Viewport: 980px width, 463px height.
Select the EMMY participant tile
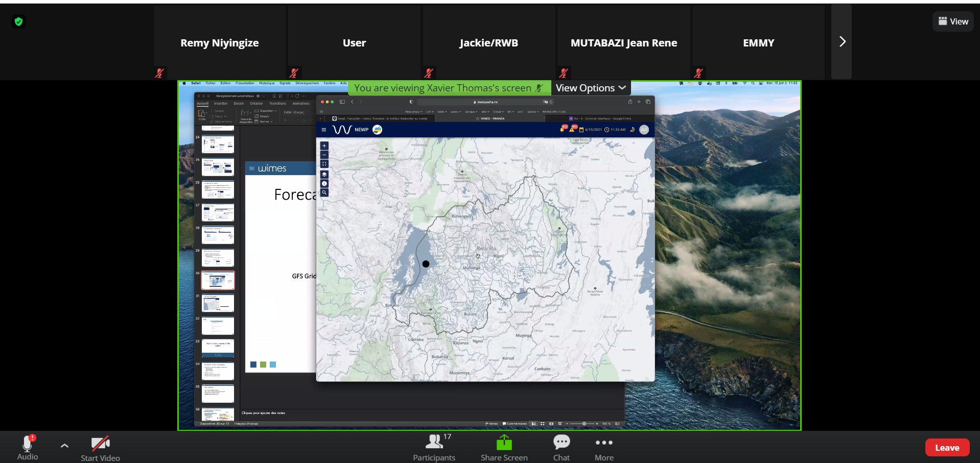(759, 42)
